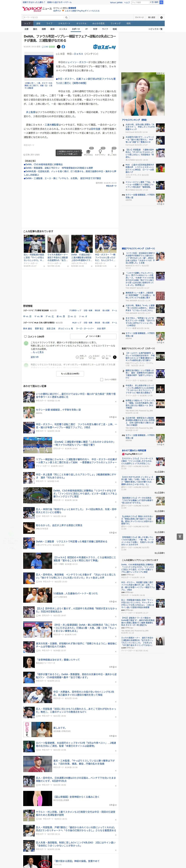
Task: Click the ログイン link in header
Action: click(57, 11)
